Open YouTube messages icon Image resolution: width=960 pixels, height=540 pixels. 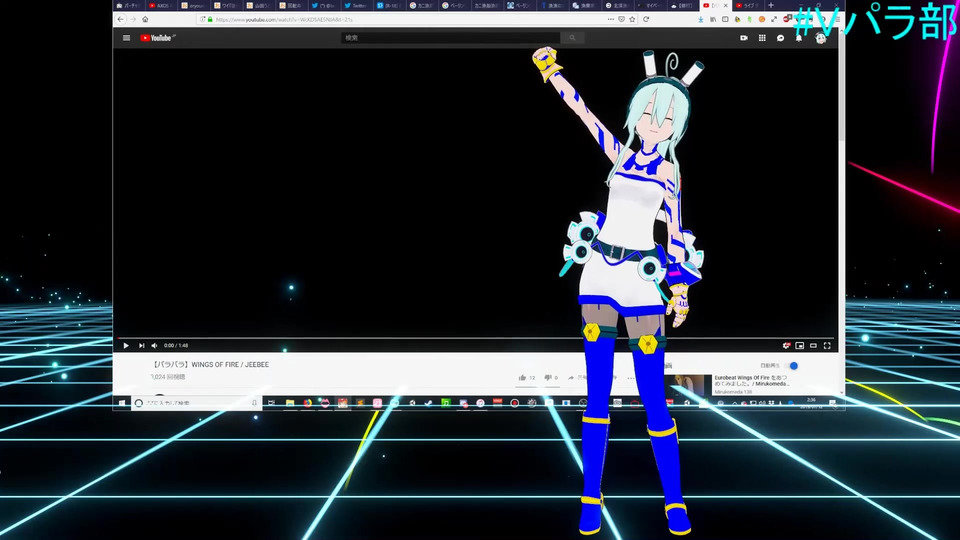click(x=781, y=38)
